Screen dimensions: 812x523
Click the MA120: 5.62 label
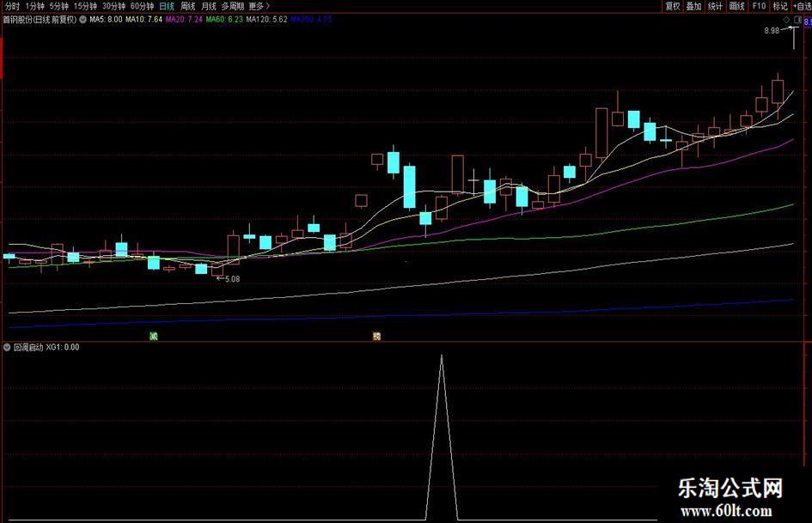266,20
